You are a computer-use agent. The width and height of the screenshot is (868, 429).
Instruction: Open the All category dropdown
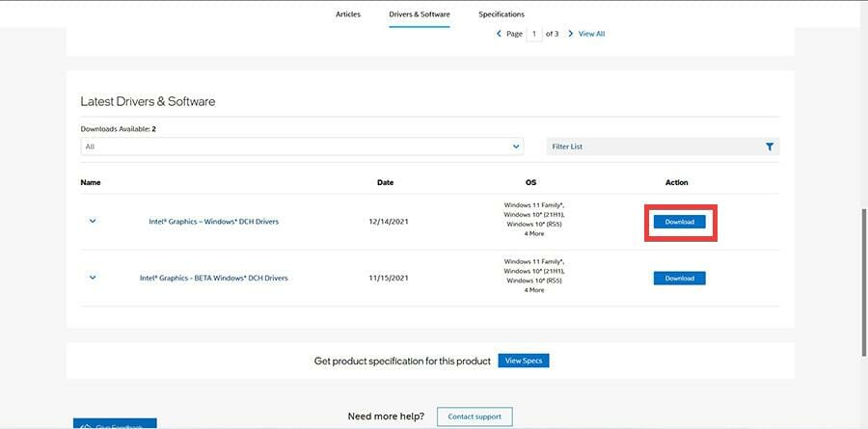coord(302,147)
